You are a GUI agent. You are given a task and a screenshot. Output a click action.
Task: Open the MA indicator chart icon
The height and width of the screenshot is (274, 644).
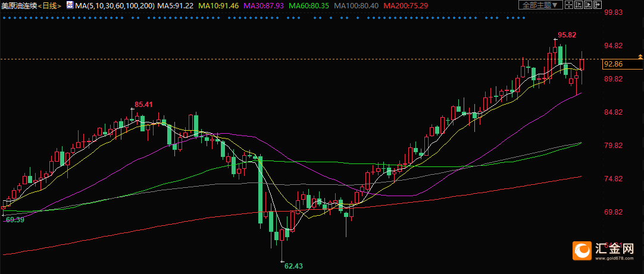[x=70, y=5]
